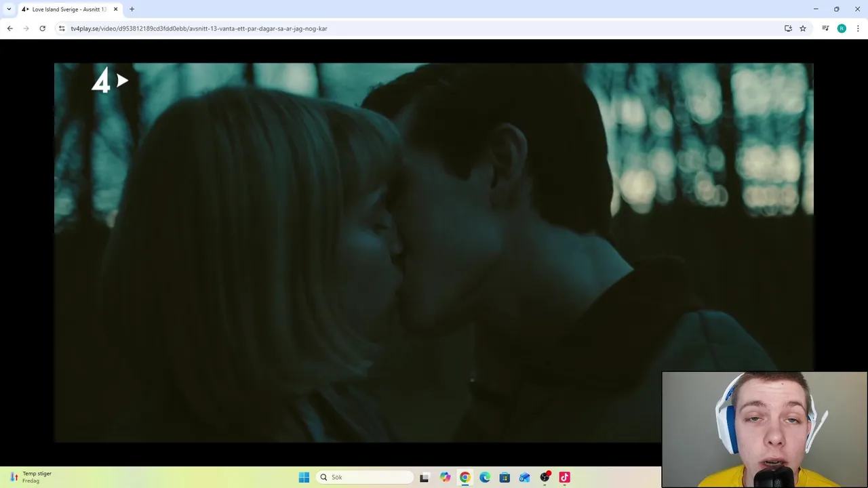Open Chrome media controls
This screenshot has width=868, height=488.
825,28
